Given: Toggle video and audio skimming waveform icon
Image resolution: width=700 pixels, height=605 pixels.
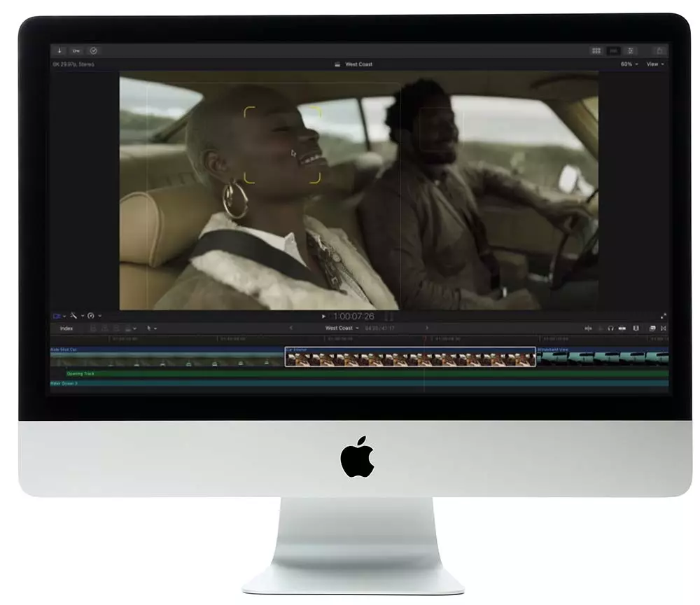Looking at the screenshot, I should coord(589,328).
